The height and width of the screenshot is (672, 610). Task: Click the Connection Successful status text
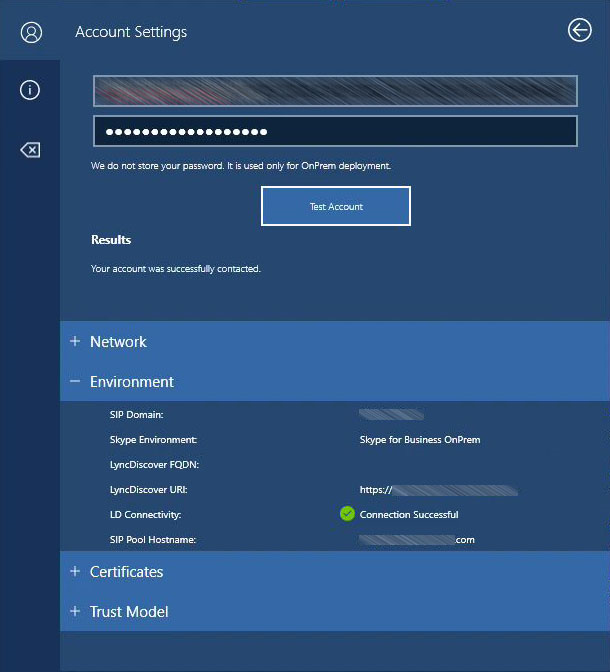point(409,515)
